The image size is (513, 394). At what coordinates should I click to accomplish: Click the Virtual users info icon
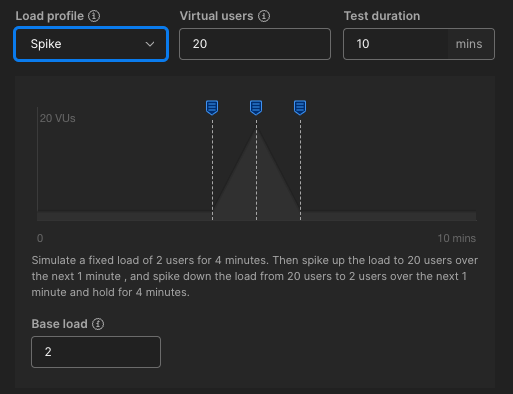[264, 16]
